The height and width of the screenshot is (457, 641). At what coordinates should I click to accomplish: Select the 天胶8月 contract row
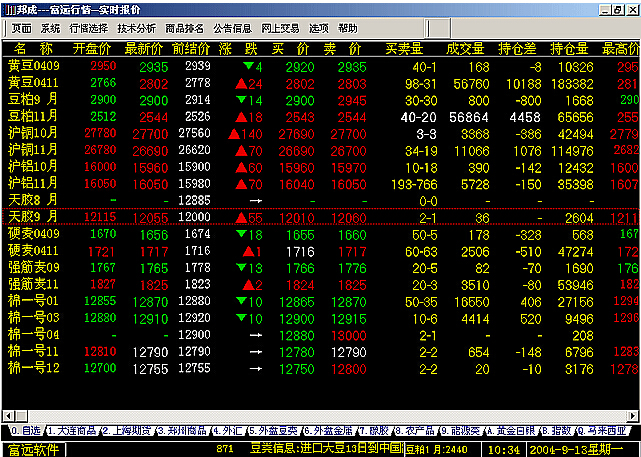coord(321,200)
